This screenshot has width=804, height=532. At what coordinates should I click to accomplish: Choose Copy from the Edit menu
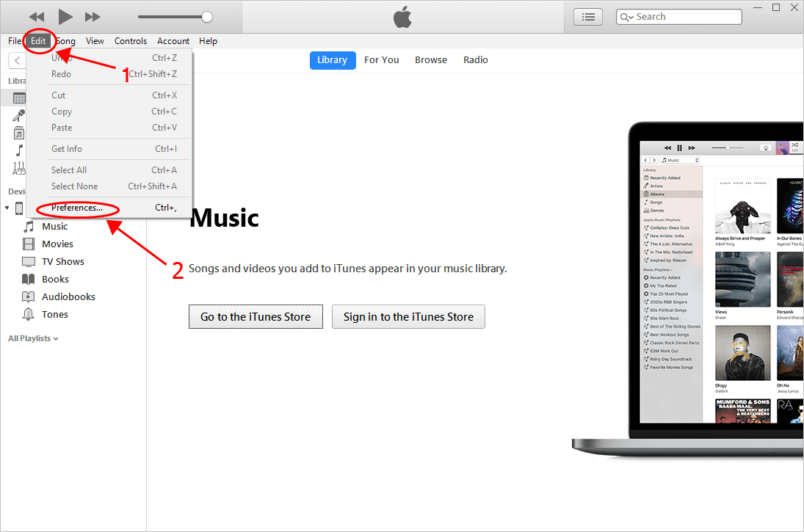coord(109,112)
